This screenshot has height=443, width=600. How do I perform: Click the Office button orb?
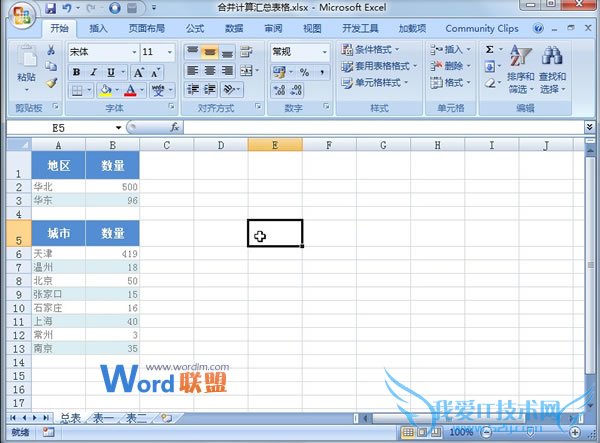point(22,16)
